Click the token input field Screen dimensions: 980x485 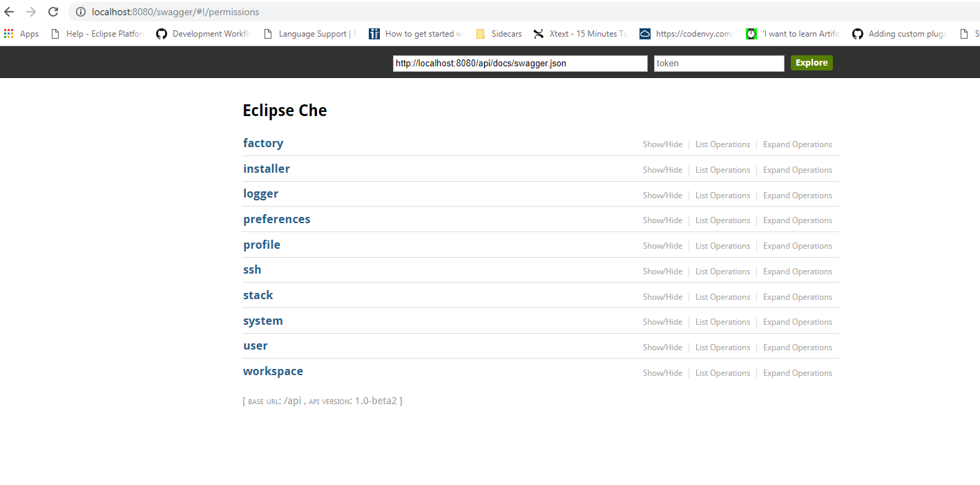[x=719, y=63]
